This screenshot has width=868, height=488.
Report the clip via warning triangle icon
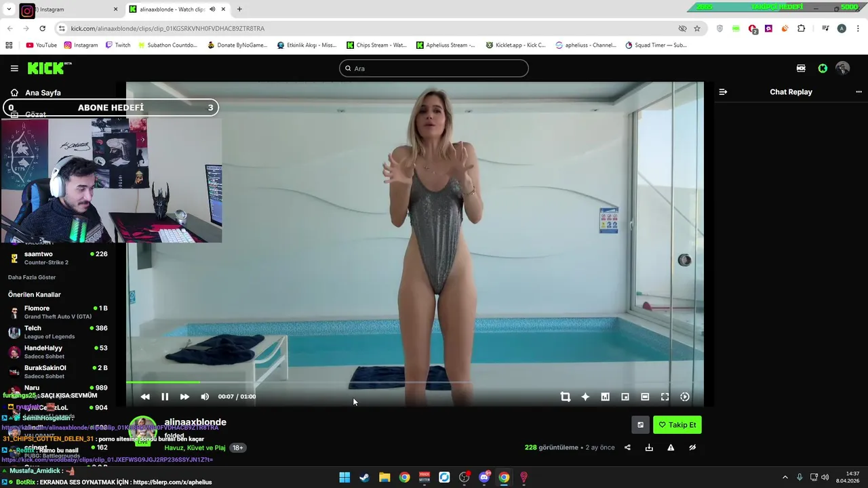671,447
